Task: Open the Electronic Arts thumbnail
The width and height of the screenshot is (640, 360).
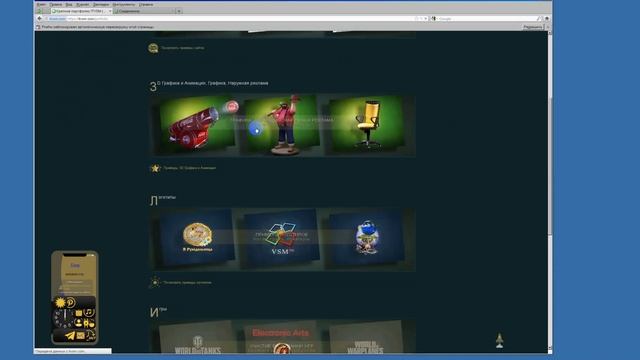Action: (282, 337)
